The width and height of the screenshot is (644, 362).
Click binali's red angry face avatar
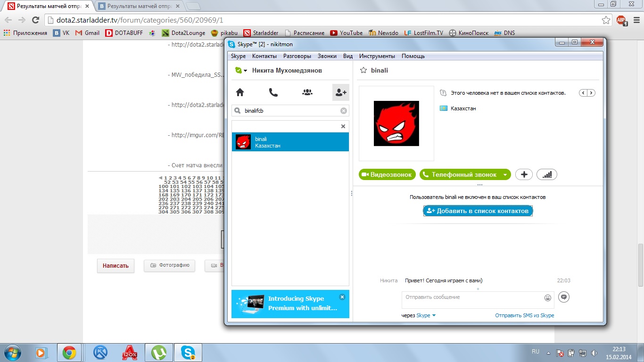[396, 123]
